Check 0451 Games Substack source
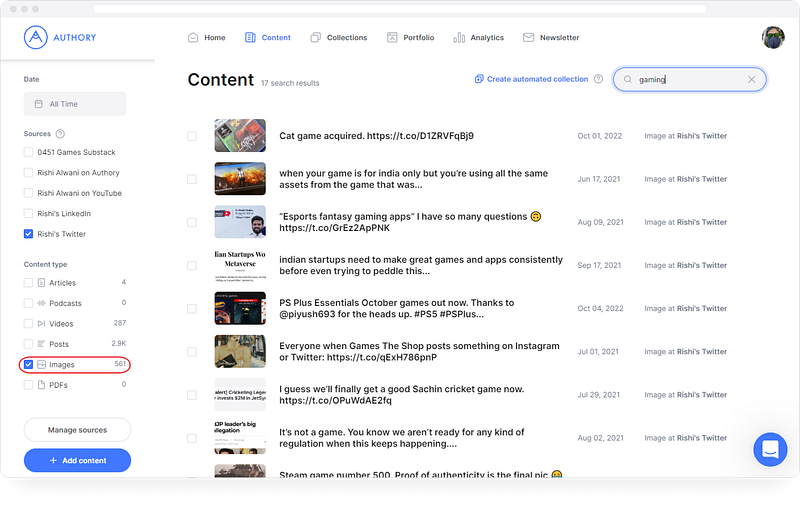800x506 pixels. pyautogui.click(x=29, y=152)
